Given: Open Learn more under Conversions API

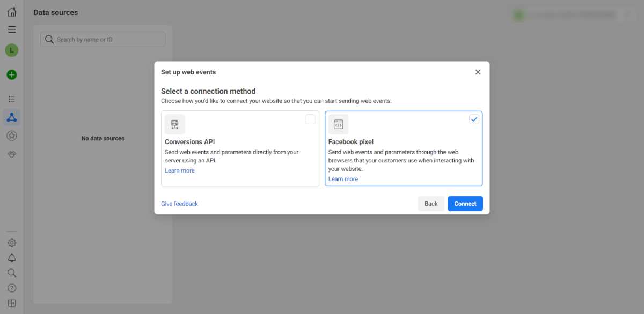Looking at the screenshot, I should [180, 170].
